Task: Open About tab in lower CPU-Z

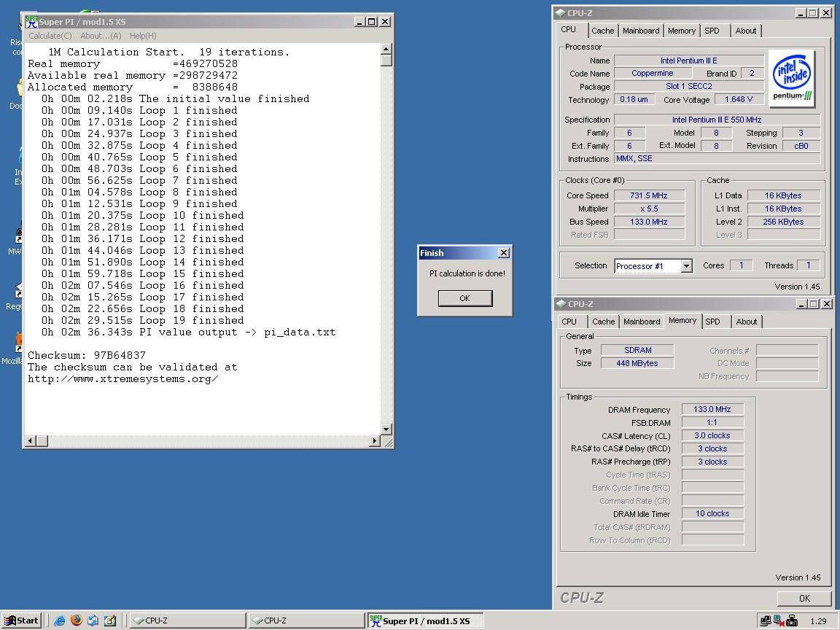Action: (746, 322)
